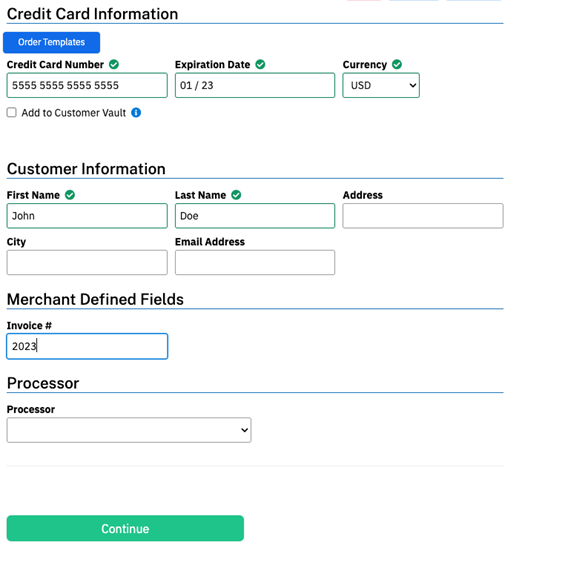The image size is (588, 565).
Task: Select the First Name input containing John
Action: click(x=87, y=216)
